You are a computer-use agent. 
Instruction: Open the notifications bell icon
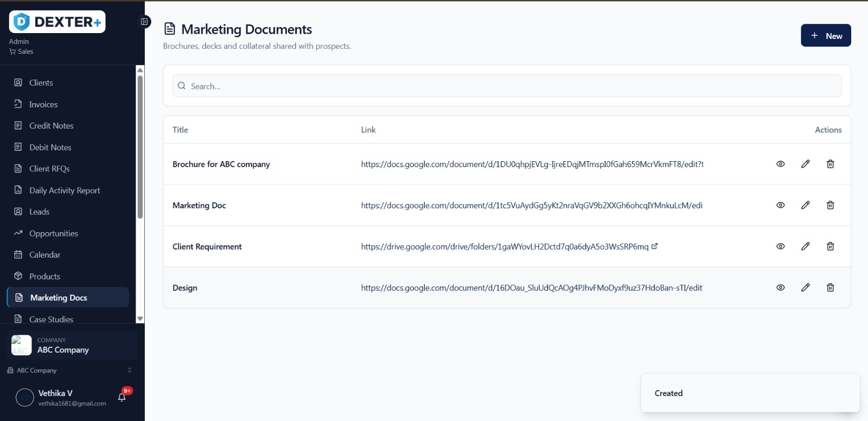[x=122, y=397]
